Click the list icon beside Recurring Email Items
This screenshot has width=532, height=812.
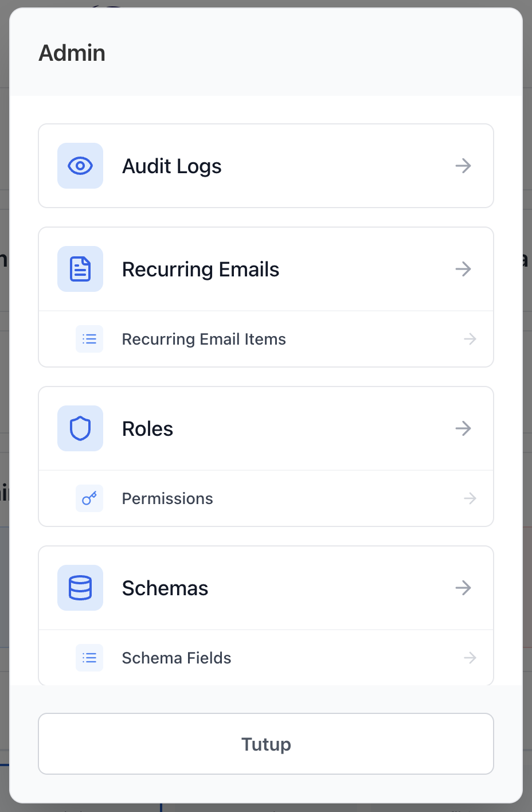pos(89,339)
